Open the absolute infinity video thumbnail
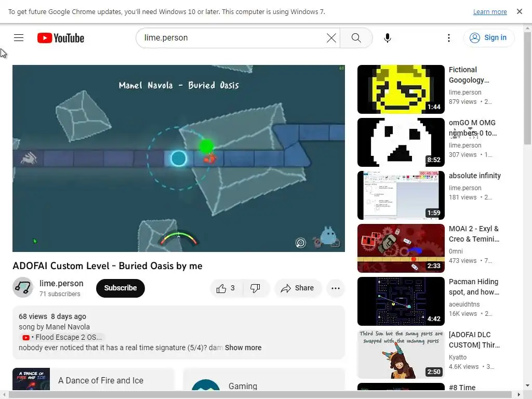532x399 pixels. pos(401,195)
